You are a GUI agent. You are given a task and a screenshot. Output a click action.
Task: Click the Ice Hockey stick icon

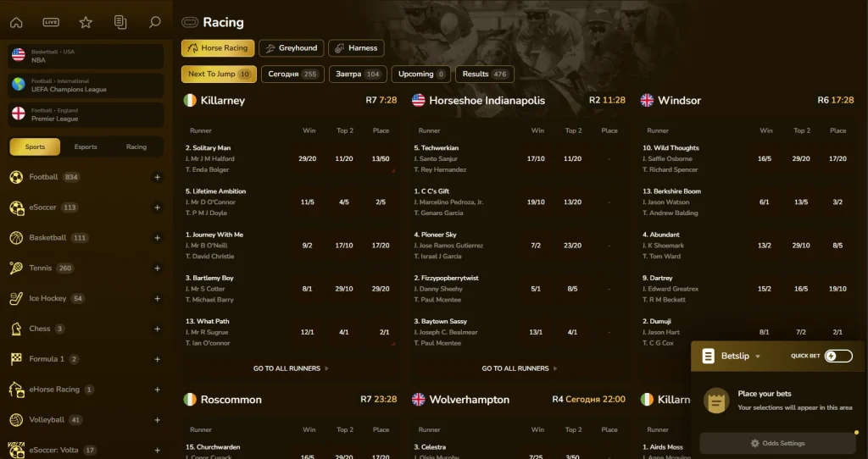pos(17,299)
